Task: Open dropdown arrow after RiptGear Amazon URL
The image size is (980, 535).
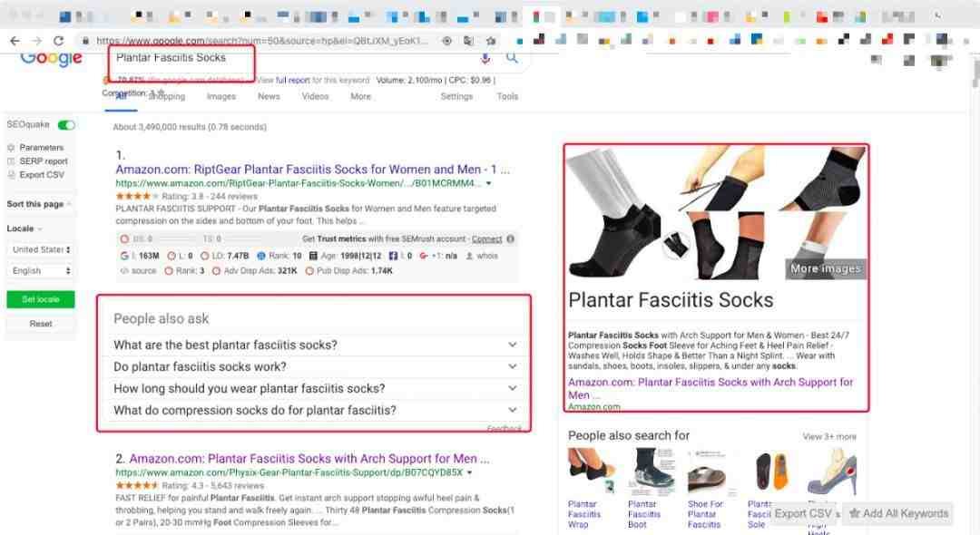Action: click(x=489, y=183)
